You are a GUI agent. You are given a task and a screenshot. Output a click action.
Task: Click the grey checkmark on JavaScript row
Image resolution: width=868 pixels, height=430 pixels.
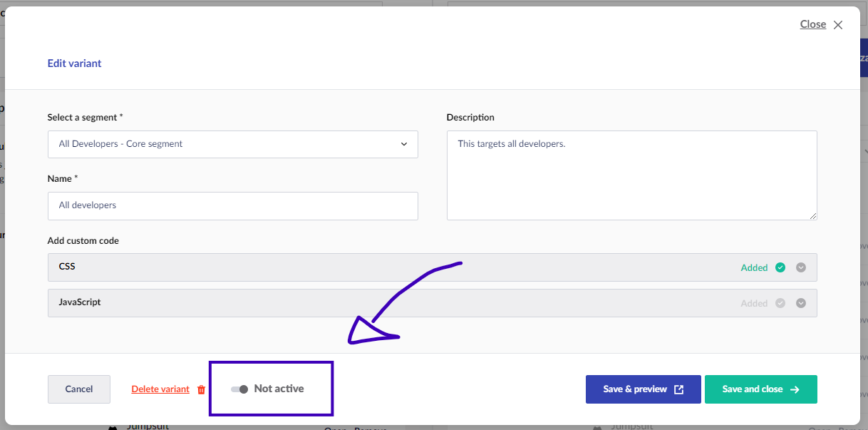point(780,303)
